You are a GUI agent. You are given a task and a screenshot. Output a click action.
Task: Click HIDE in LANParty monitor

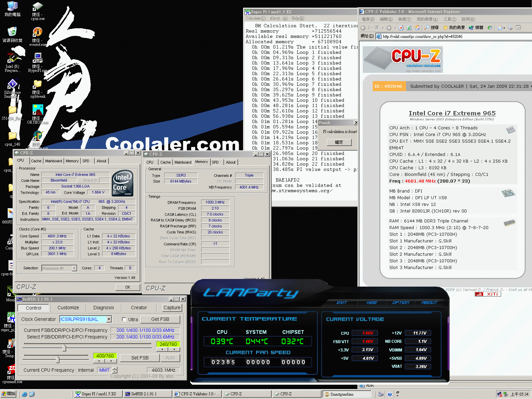pos(372,303)
